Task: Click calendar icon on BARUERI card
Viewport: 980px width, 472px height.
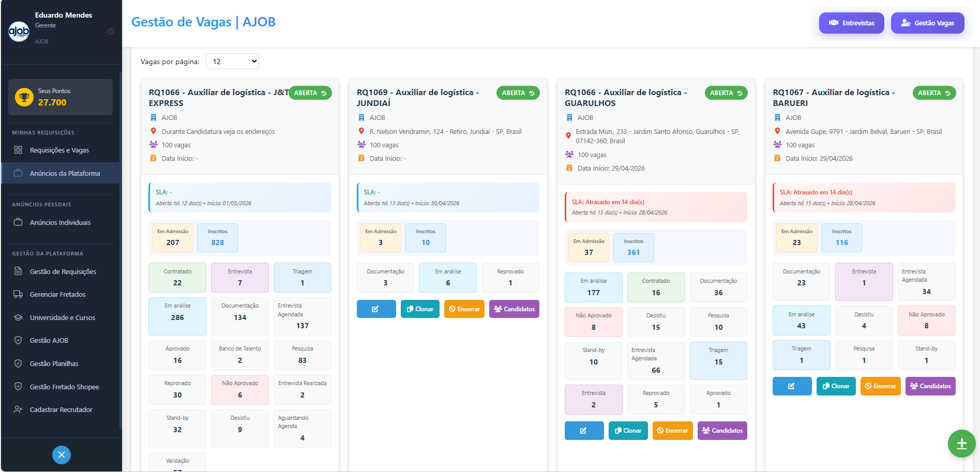Action: 777,158
